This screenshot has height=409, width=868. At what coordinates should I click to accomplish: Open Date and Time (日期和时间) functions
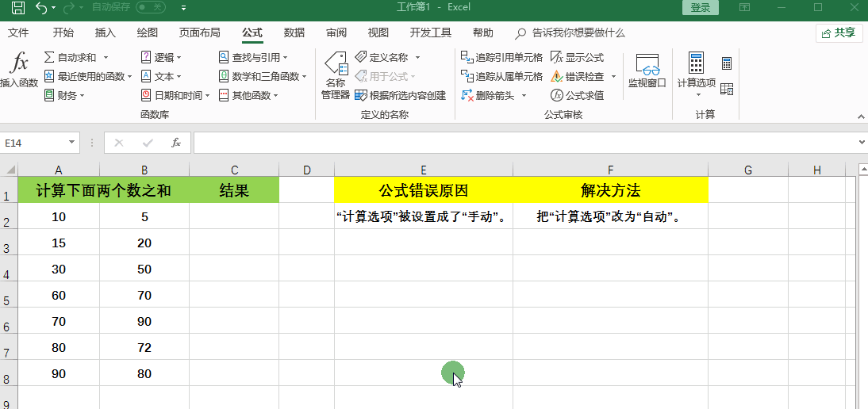click(175, 96)
